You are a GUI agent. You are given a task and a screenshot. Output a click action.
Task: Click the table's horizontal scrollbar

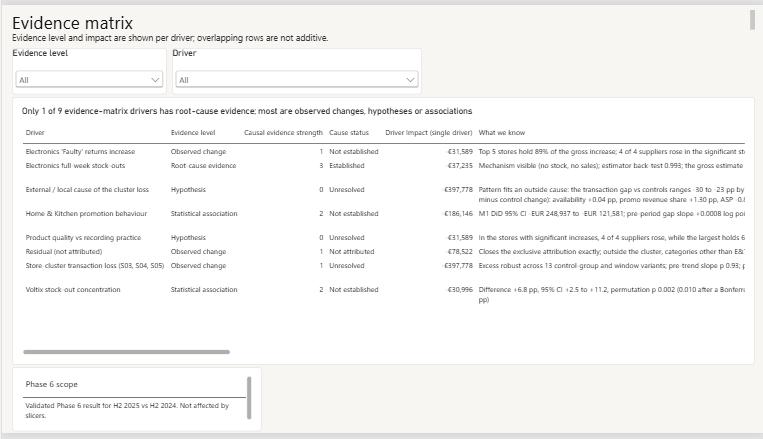click(127, 352)
